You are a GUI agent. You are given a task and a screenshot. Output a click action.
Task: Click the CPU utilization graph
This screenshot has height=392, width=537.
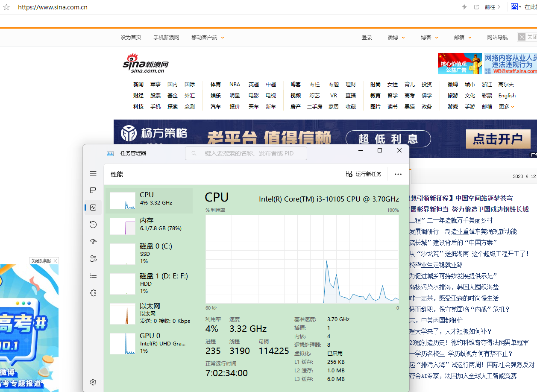302,259
